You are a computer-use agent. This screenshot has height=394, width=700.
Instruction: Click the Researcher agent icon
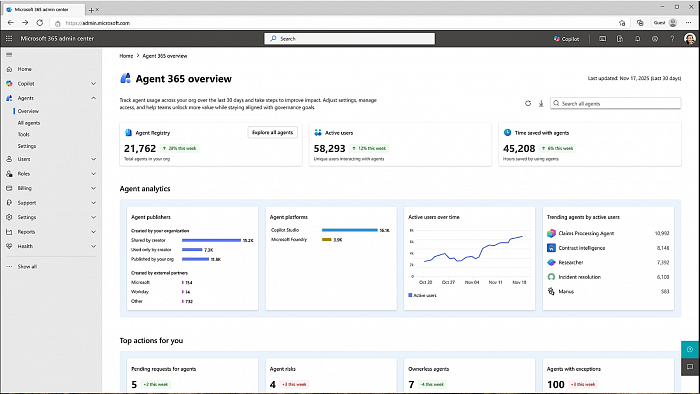551,262
